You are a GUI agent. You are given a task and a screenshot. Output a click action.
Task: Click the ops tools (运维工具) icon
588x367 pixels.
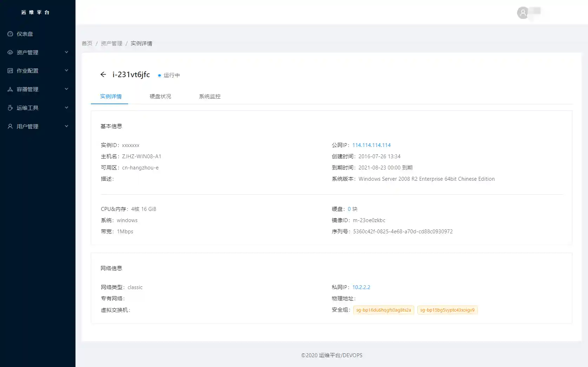(10, 108)
